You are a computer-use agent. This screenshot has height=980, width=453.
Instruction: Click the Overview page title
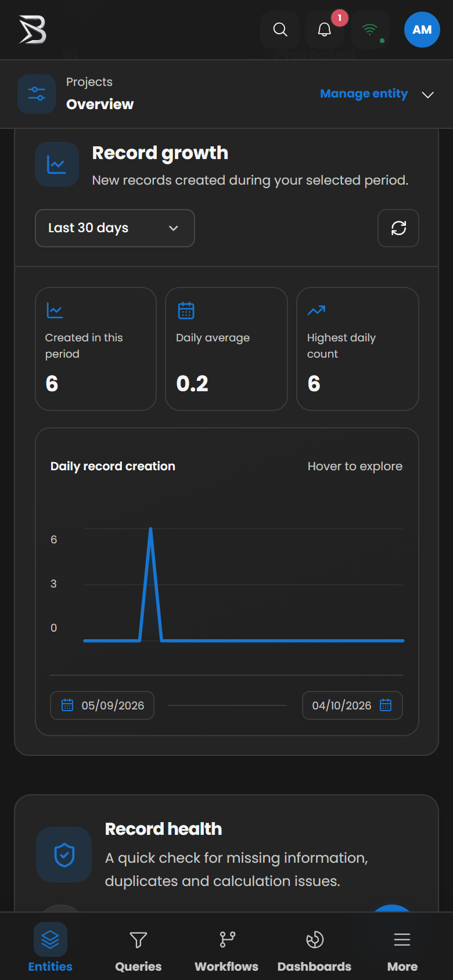click(x=100, y=105)
